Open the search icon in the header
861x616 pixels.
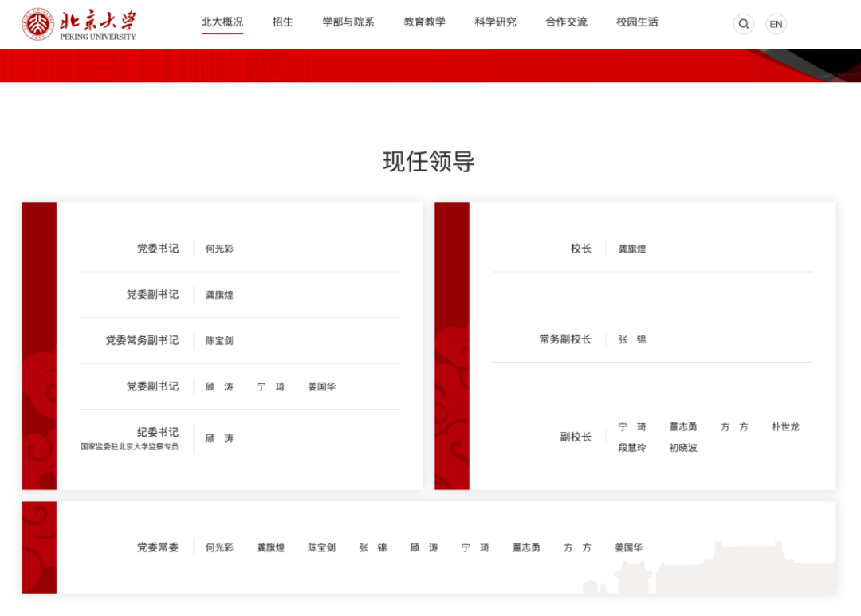coord(743,24)
